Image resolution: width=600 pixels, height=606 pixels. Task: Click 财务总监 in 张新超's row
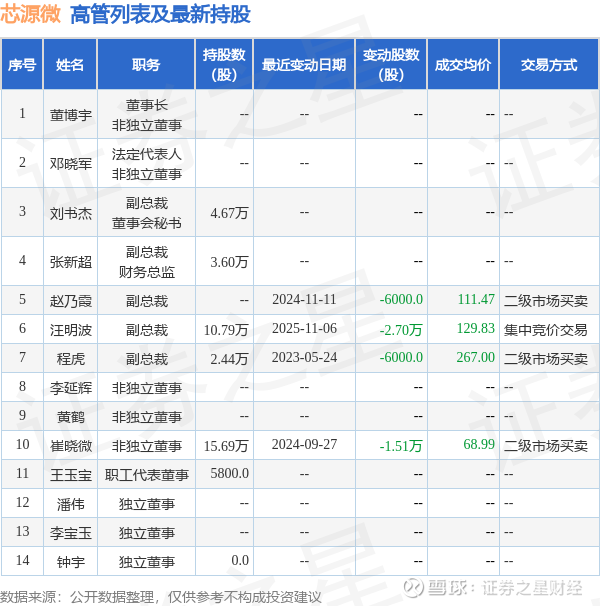tap(147, 272)
